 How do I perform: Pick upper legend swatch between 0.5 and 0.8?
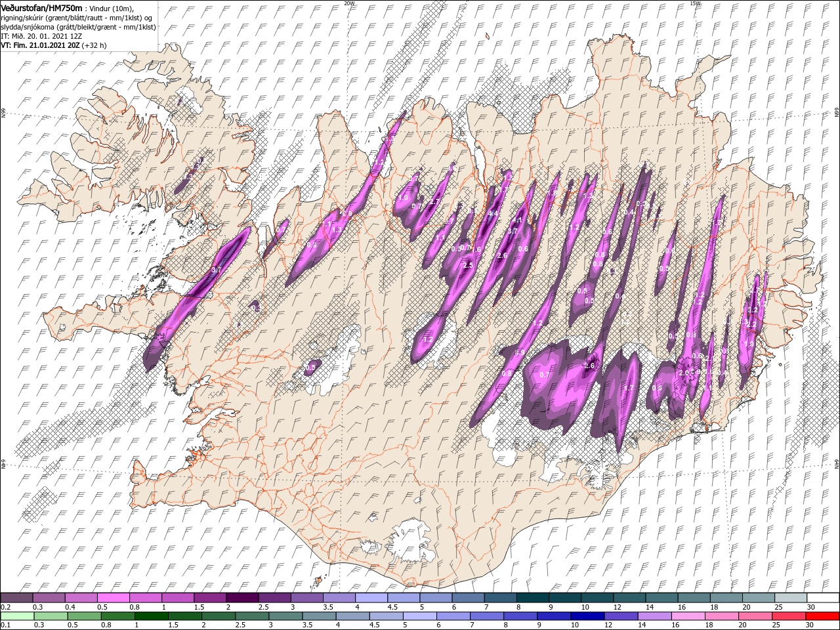pyautogui.click(x=113, y=598)
